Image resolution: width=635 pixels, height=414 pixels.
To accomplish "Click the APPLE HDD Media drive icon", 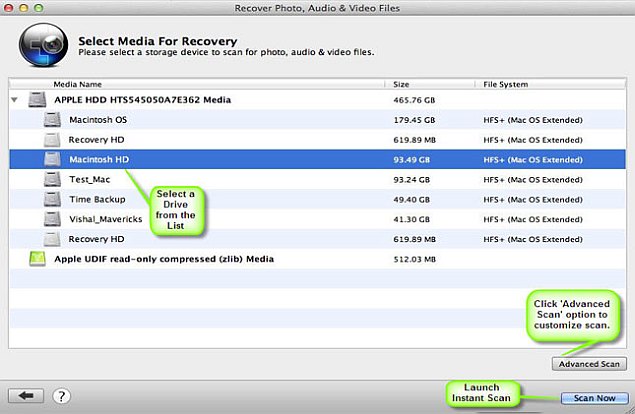I will click(x=37, y=100).
